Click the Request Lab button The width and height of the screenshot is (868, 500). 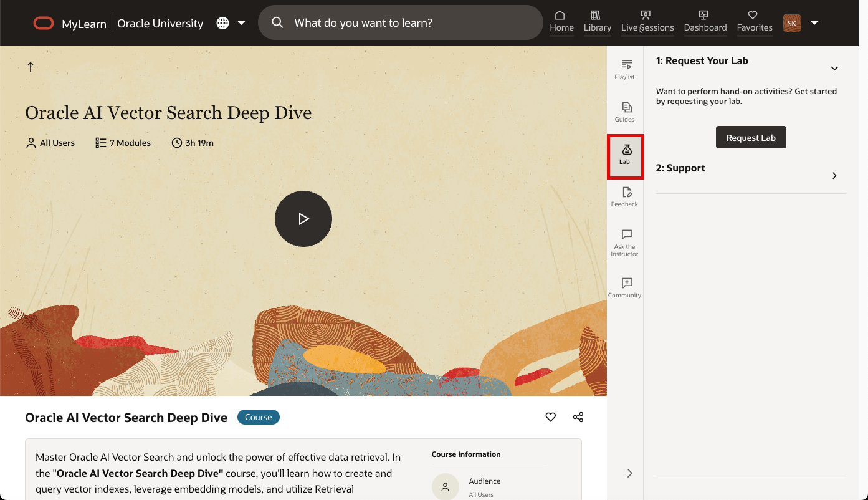[x=751, y=137]
